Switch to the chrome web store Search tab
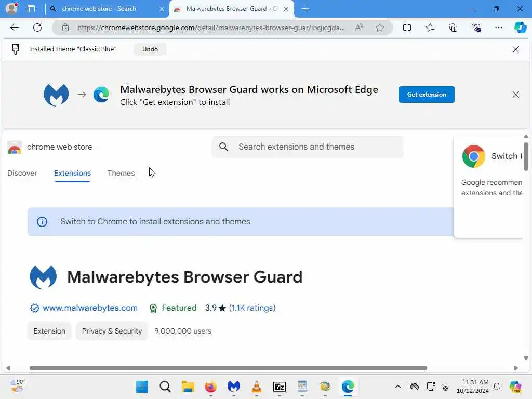Image resolution: width=532 pixels, height=399 pixels. point(99,9)
